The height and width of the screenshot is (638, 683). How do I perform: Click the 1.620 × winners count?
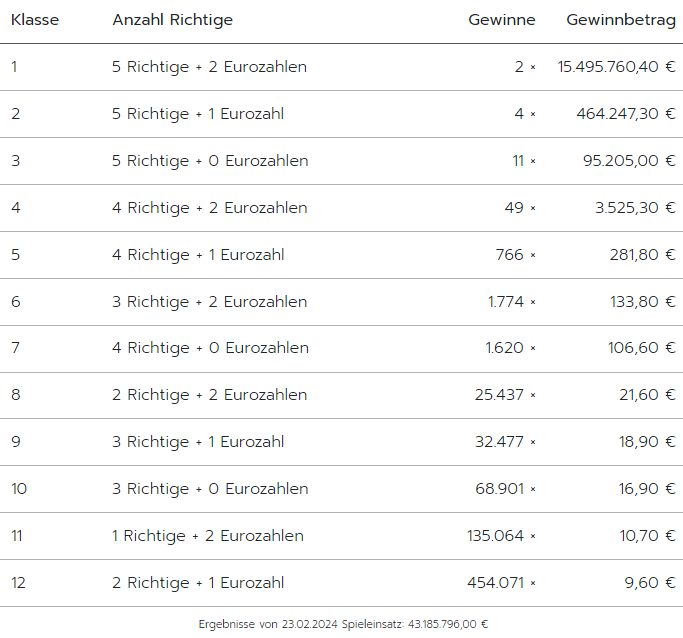(x=510, y=348)
